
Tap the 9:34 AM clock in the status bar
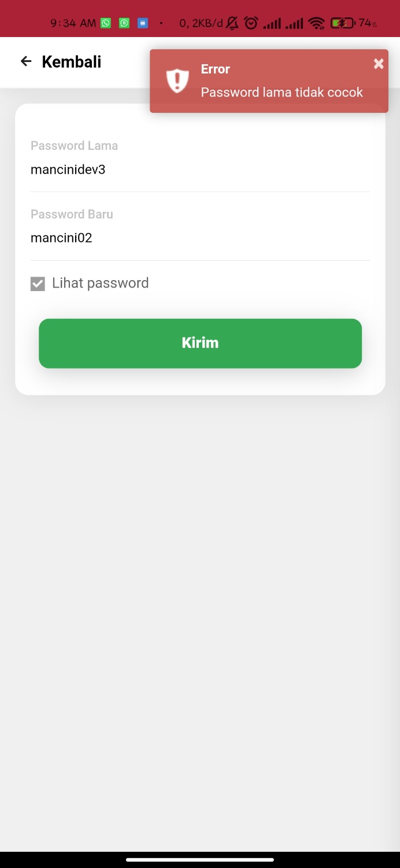click(x=73, y=23)
